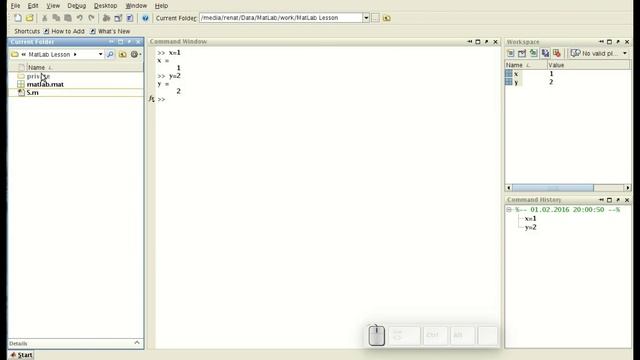Click the Workspace horizontal scrollbar thumb

pyautogui.click(x=553, y=188)
